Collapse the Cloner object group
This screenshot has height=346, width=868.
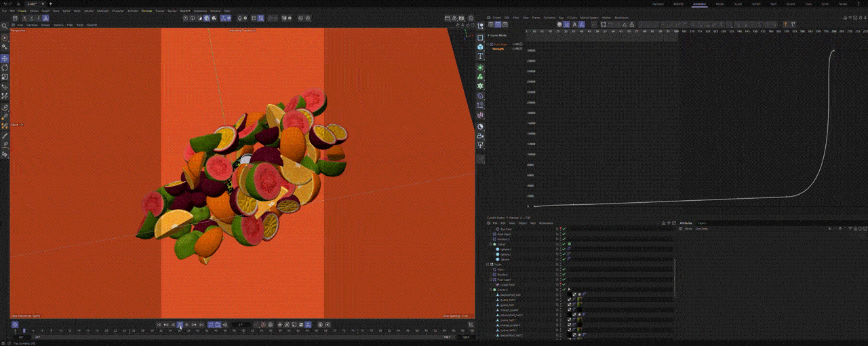(490, 244)
